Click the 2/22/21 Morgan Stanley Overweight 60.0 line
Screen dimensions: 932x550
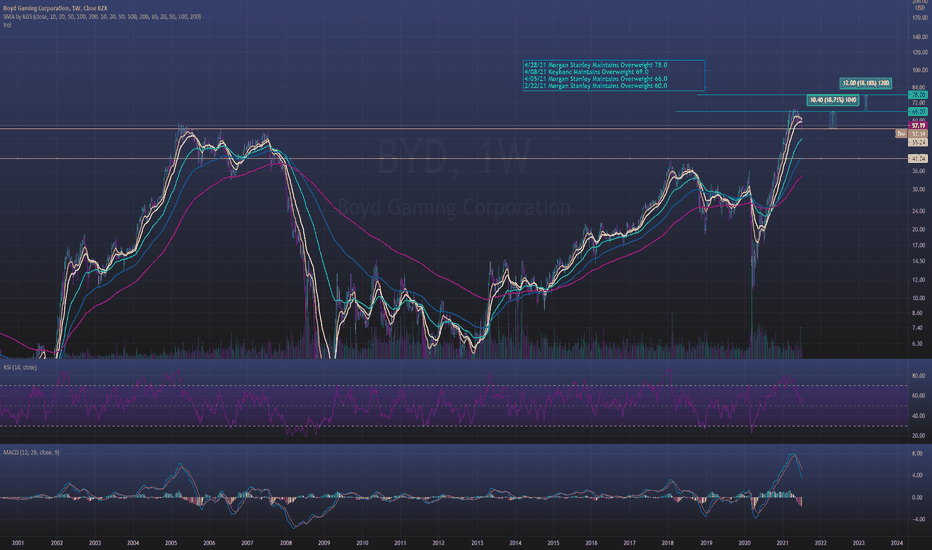coord(596,86)
